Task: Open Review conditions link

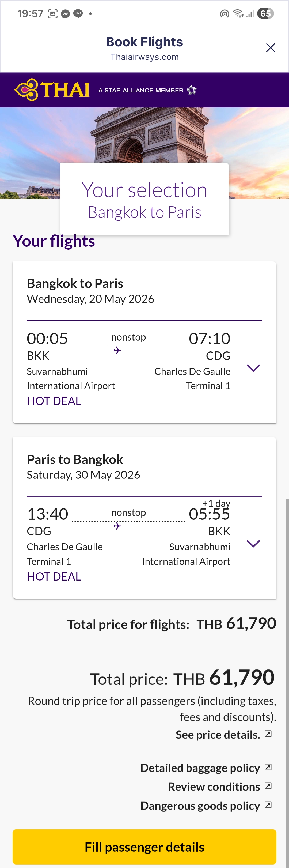Action: pyautogui.click(x=214, y=787)
